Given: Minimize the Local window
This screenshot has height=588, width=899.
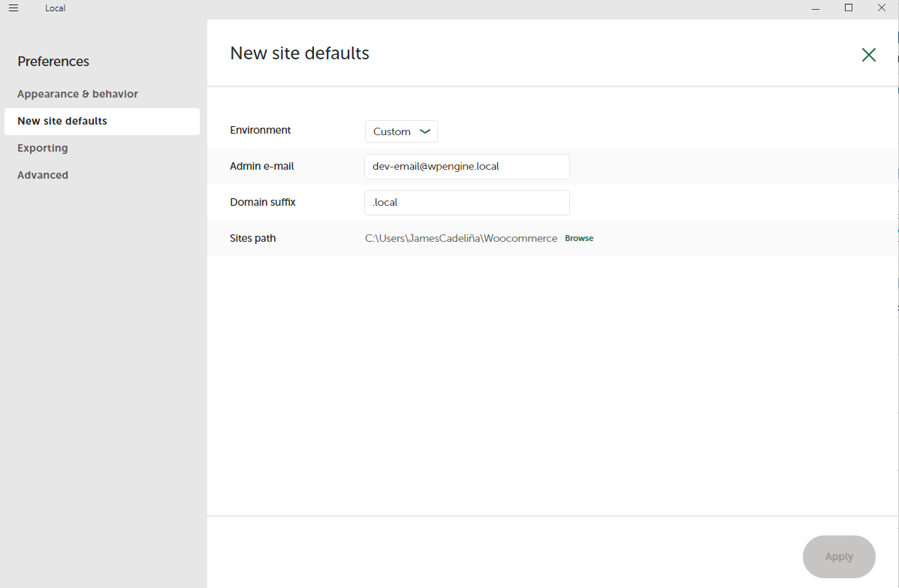Looking at the screenshot, I should pyautogui.click(x=816, y=8).
